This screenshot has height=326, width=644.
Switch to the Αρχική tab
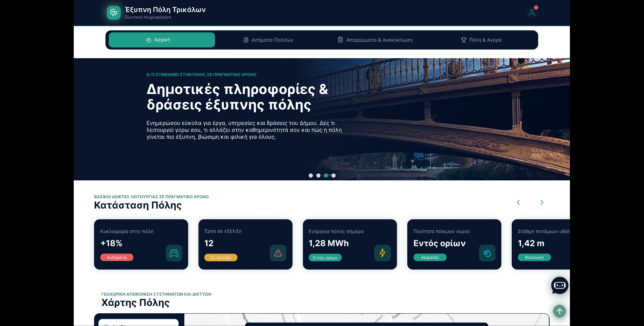click(x=162, y=40)
